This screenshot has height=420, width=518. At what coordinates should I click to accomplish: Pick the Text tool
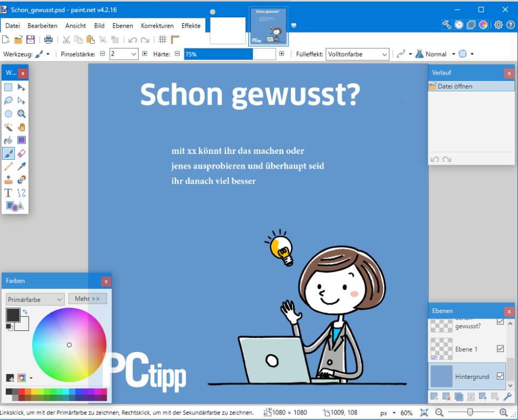click(8, 193)
